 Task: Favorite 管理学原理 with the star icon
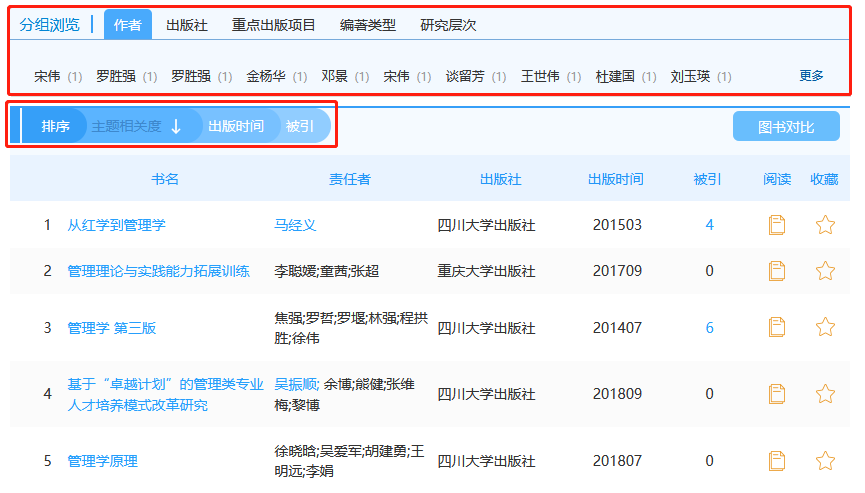tap(825, 460)
